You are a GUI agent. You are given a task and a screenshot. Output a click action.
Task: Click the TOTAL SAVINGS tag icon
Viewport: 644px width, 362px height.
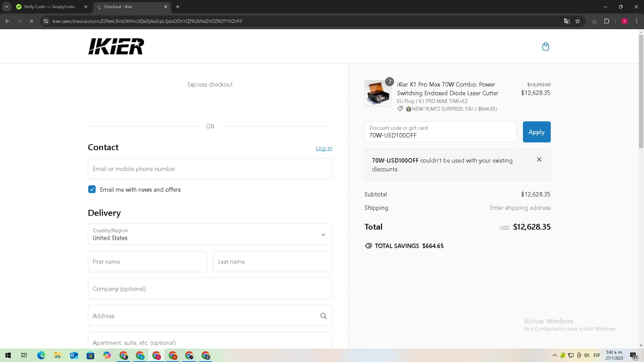click(x=368, y=246)
